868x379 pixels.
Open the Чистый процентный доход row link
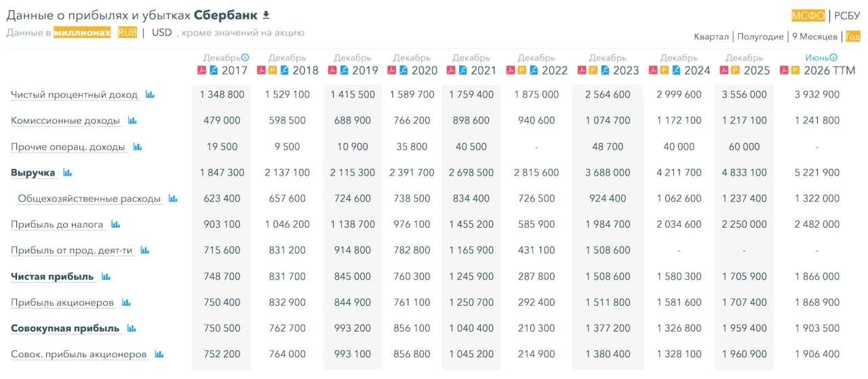click(75, 95)
